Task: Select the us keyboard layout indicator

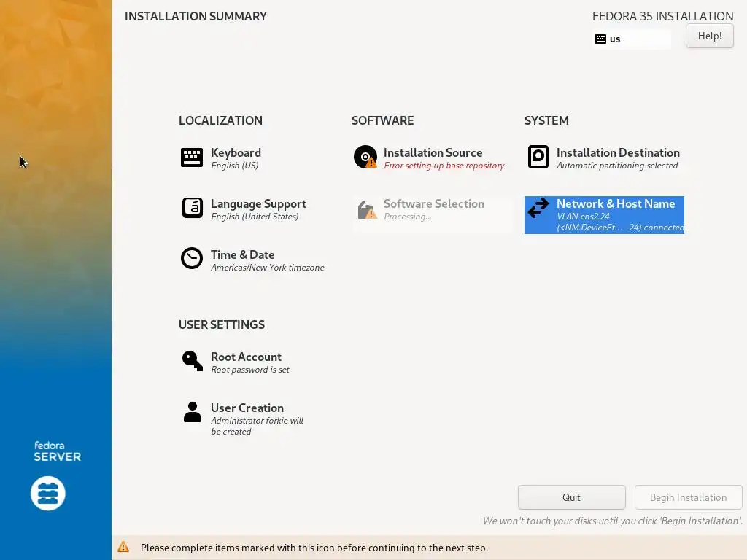Action: 632,39
